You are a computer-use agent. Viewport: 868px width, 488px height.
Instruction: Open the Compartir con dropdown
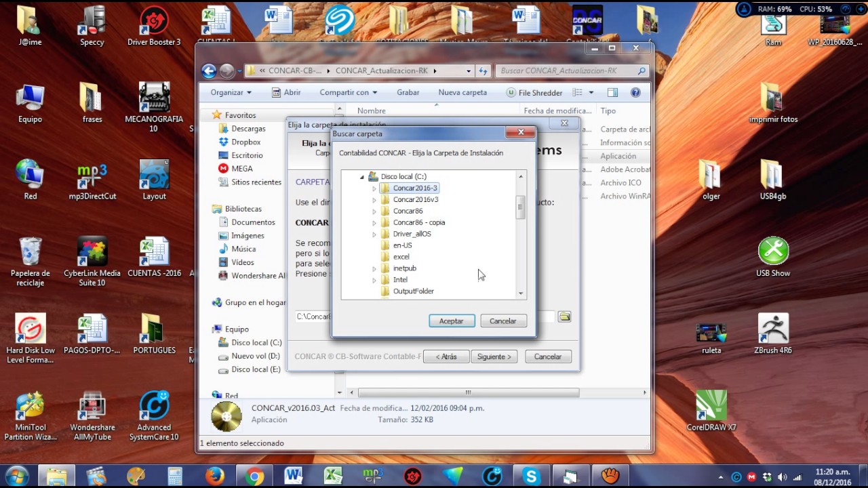click(349, 92)
